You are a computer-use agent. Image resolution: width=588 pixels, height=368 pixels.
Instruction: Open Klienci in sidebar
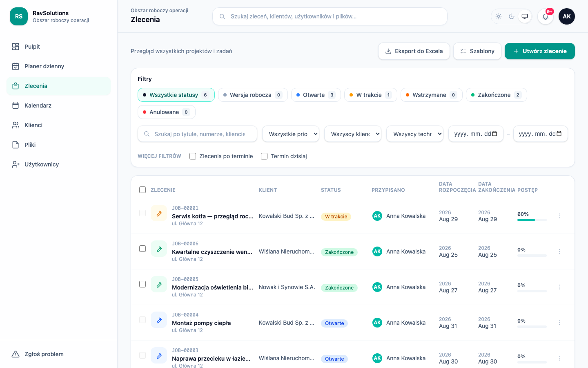pos(59,125)
